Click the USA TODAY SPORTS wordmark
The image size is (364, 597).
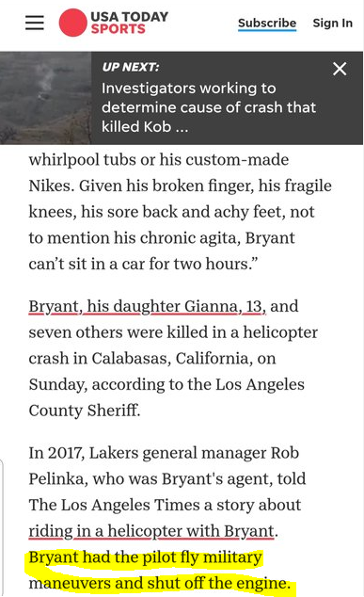pos(129,23)
